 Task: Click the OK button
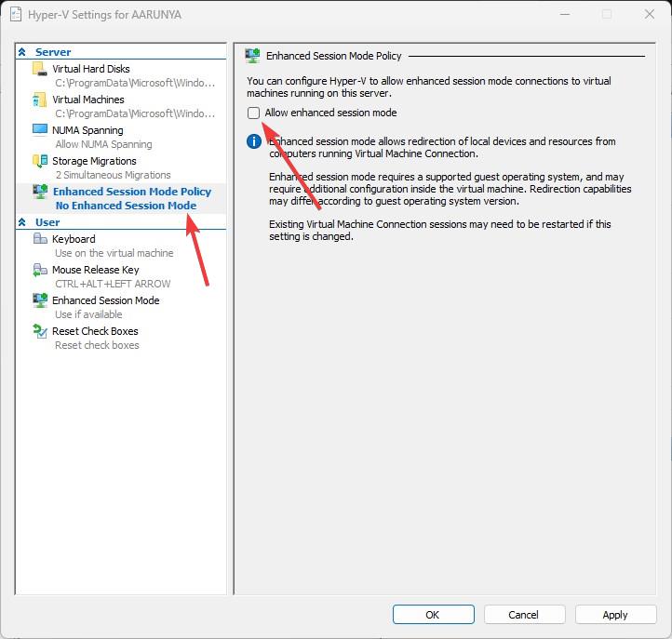434,615
